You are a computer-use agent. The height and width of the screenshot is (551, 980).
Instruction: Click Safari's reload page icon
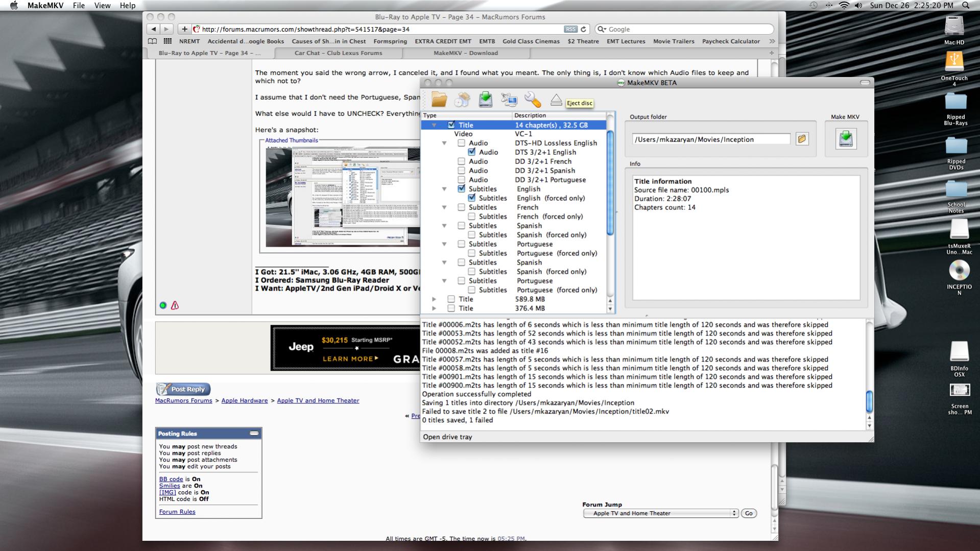click(583, 29)
